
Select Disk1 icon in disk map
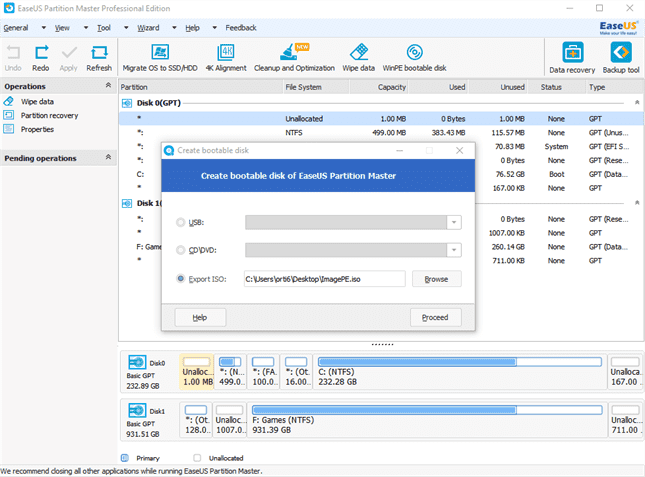(137, 410)
